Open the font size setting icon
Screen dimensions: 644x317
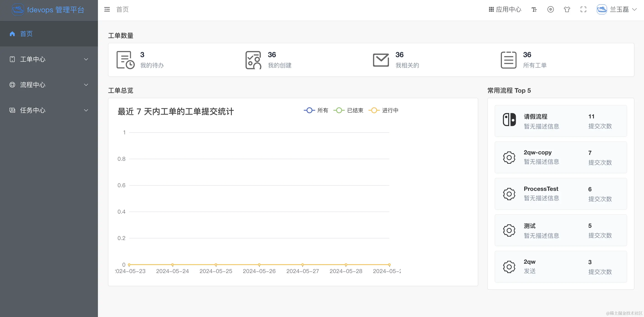tap(534, 10)
